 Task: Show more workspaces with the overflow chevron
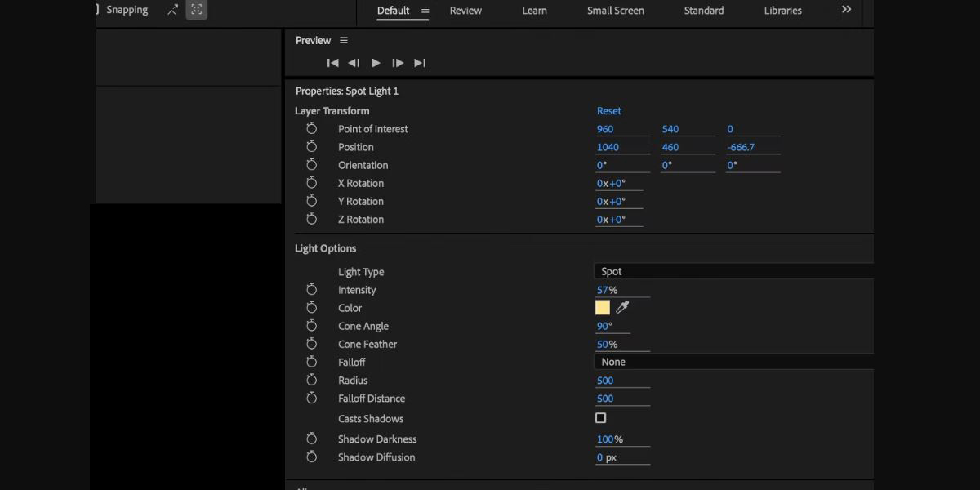pyautogui.click(x=846, y=10)
